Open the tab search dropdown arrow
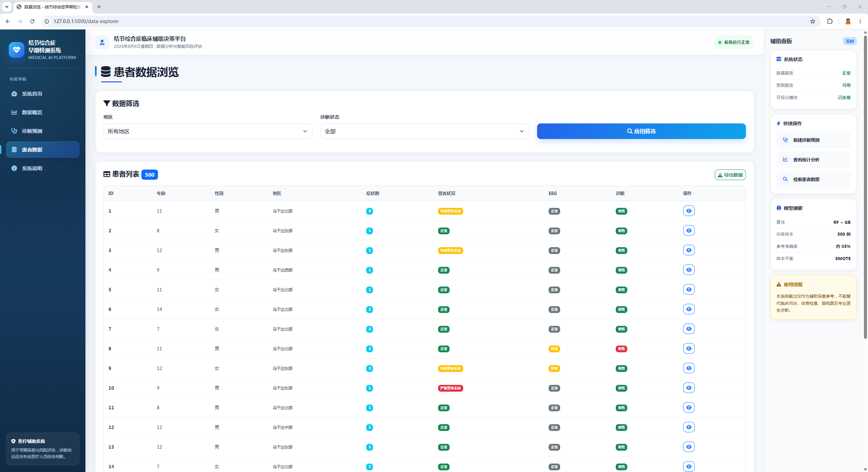This screenshot has height=472, width=868. tap(6, 7)
